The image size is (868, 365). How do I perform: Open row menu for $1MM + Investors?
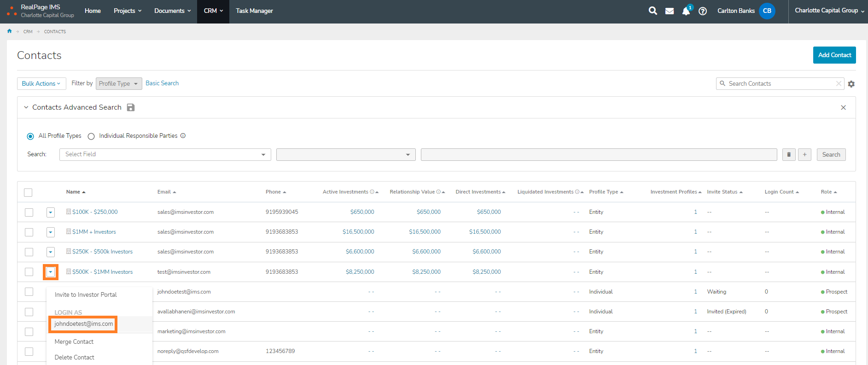click(51, 232)
